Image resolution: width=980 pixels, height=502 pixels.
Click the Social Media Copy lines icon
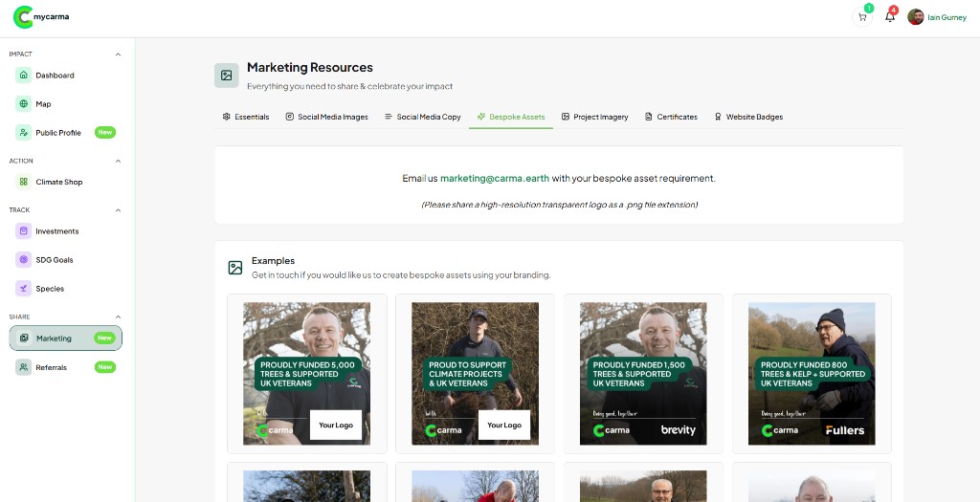click(389, 117)
